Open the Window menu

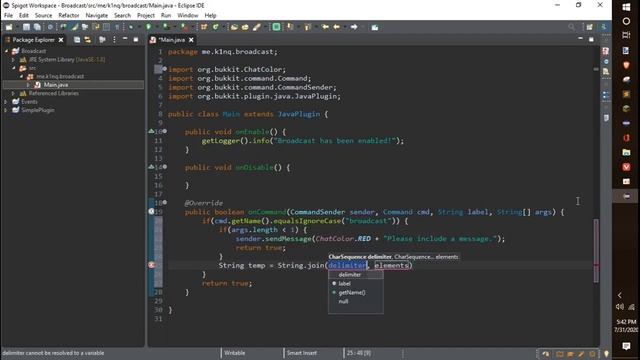click(x=188, y=16)
